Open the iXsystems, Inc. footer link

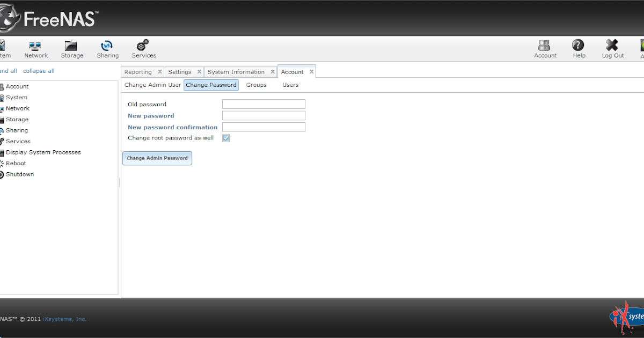[x=64, y=319]
